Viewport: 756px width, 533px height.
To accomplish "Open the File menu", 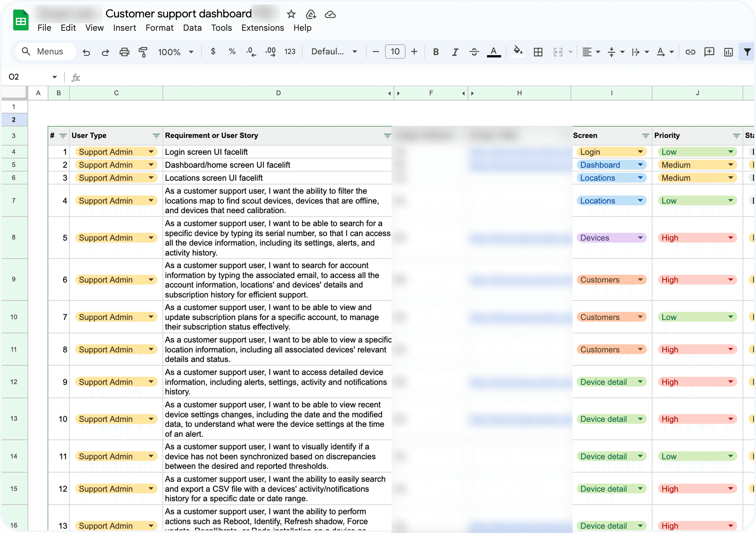I will (44, 28).
